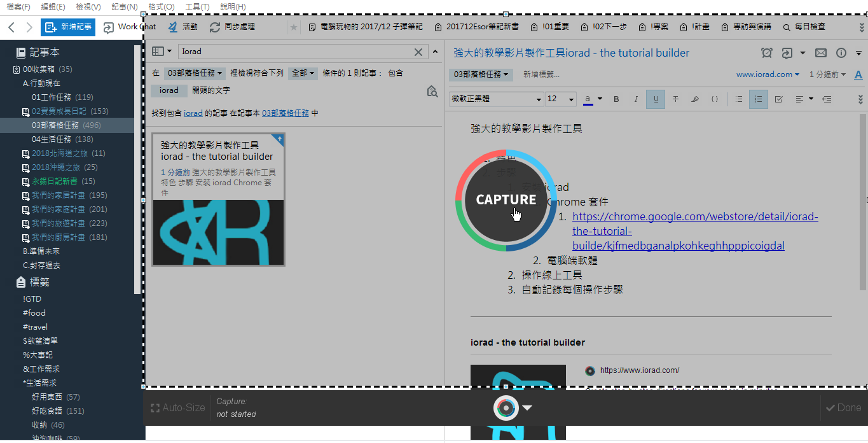868x443 pixels.
Task: Open the 1 分鐘前 date dropdown
Action: point(827,74)
